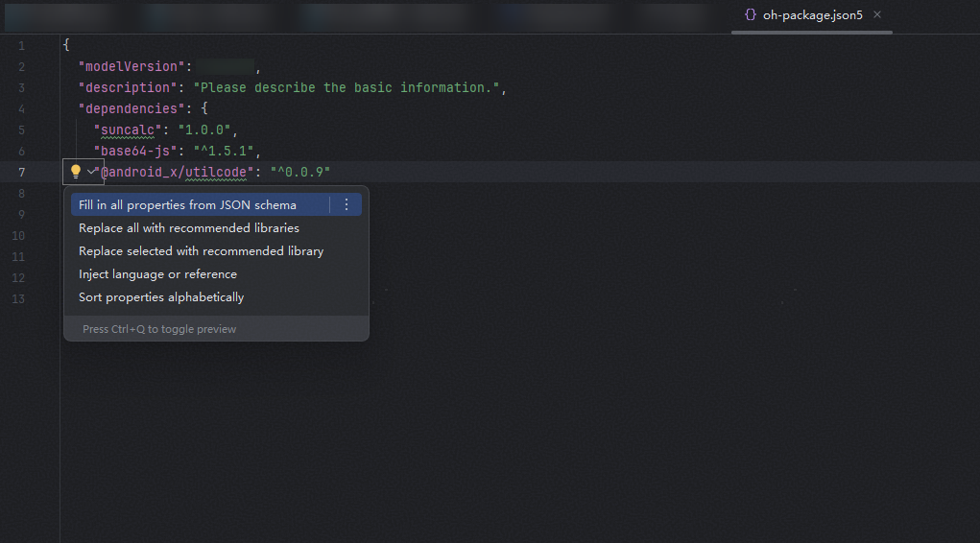
Task: Click the Press Ctrl+Q to toggle preview hint
Action: tap(159, 329)
